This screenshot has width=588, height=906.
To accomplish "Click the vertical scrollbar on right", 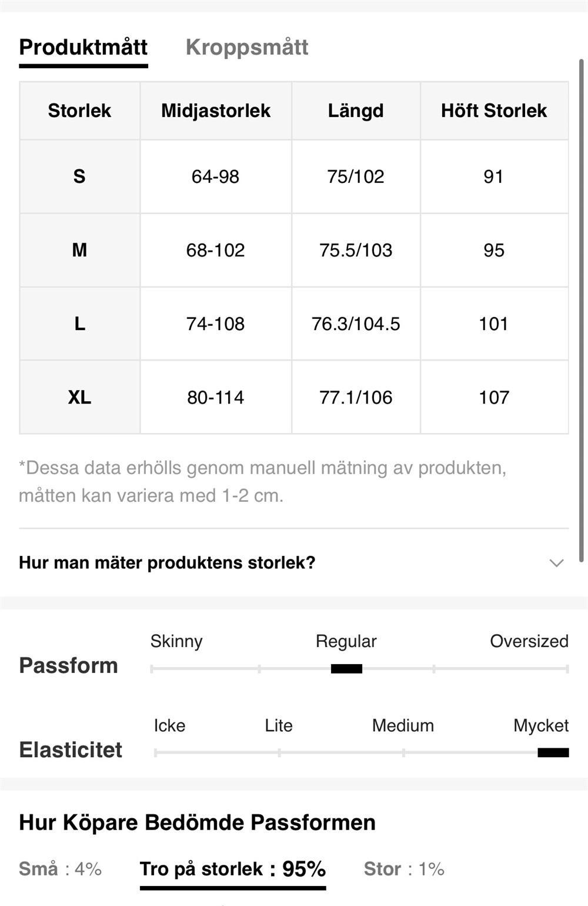I will tap(582, 311).
